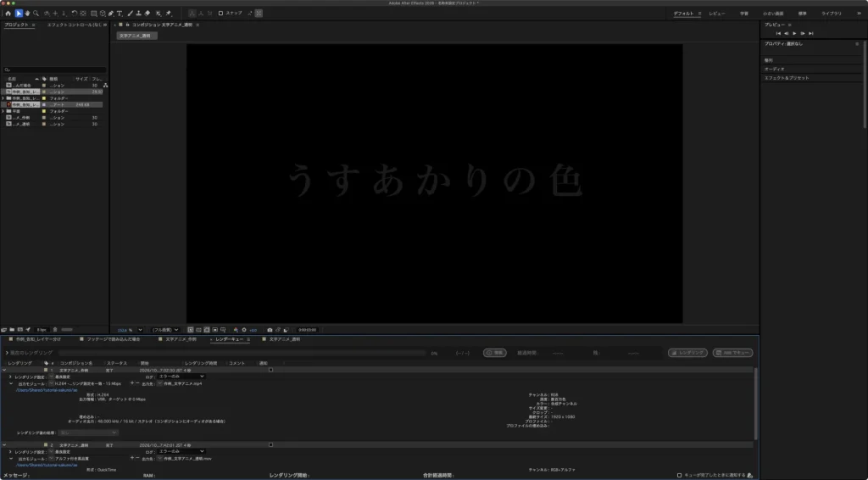Click the 情報 info button
This screenshot has width=868, height=480.
pyautogui.click(x=494, y=353)
